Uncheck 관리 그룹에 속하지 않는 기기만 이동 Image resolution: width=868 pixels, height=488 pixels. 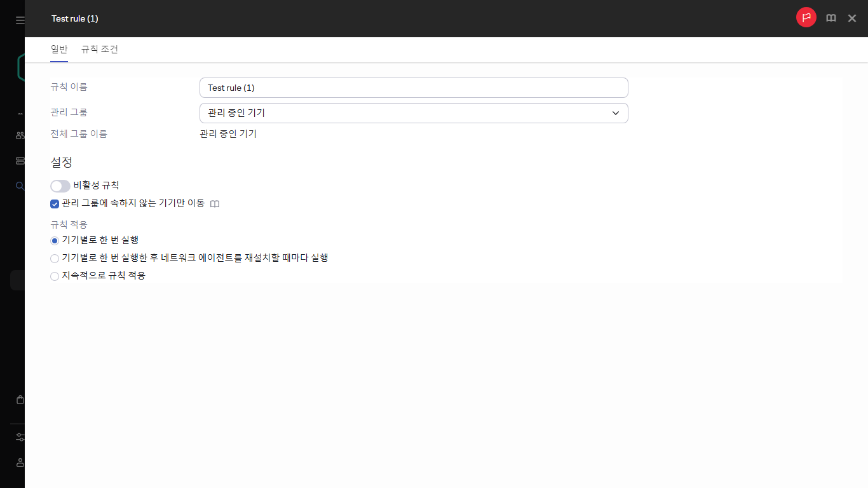pyautogui.click(x=54, y=203)
